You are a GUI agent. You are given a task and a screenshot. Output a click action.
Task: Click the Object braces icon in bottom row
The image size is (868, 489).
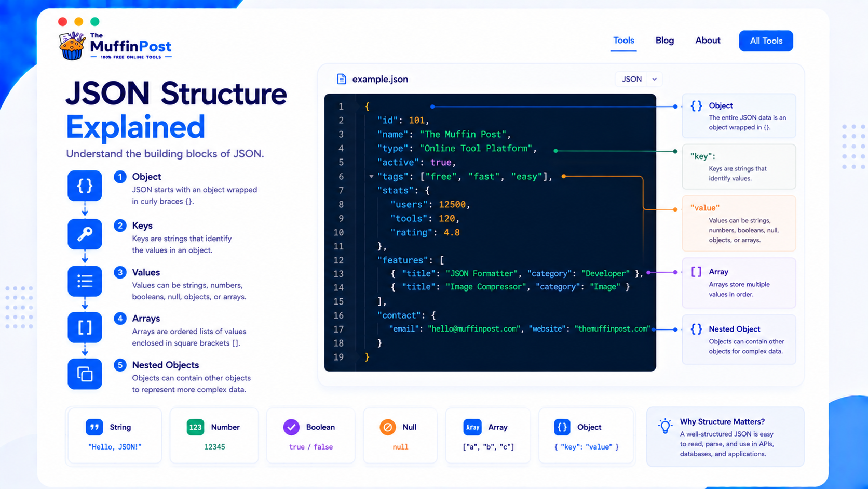click(562, 427)
